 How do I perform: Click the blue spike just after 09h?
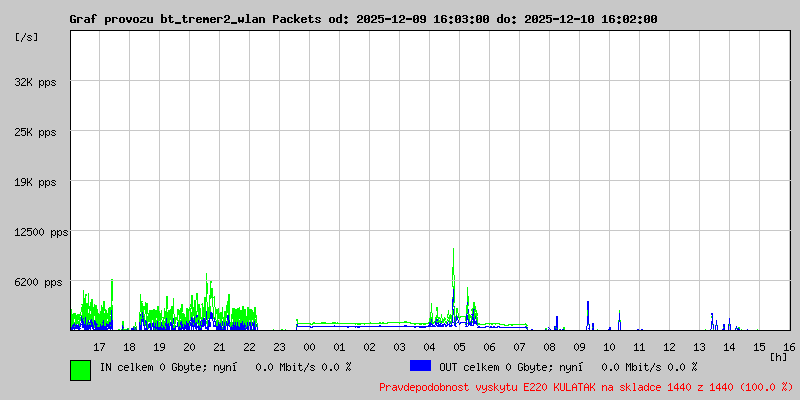coord(588,314)
